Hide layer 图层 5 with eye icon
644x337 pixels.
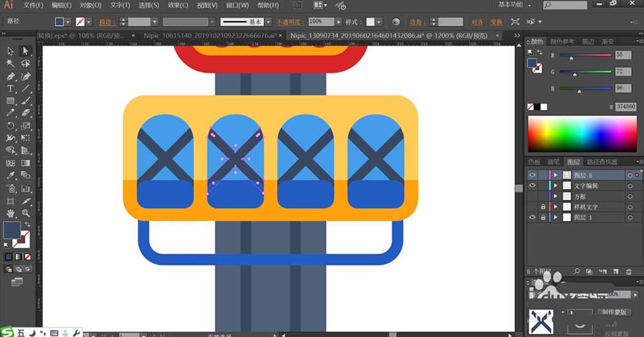532,175
